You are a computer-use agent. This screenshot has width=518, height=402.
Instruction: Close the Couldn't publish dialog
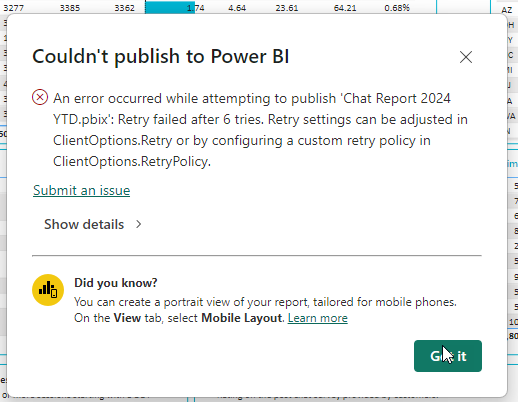pyautogui.click(x=466, y=57)
